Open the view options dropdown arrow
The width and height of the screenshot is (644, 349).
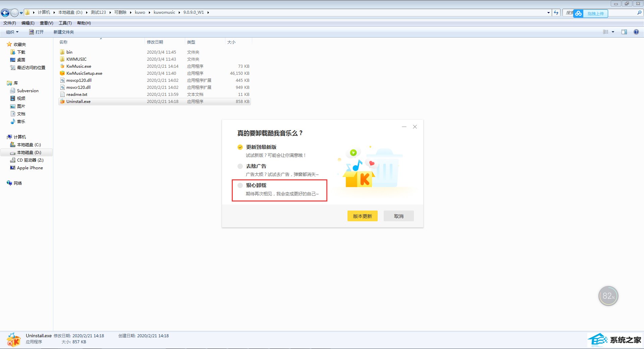click(x=613, y=32)
